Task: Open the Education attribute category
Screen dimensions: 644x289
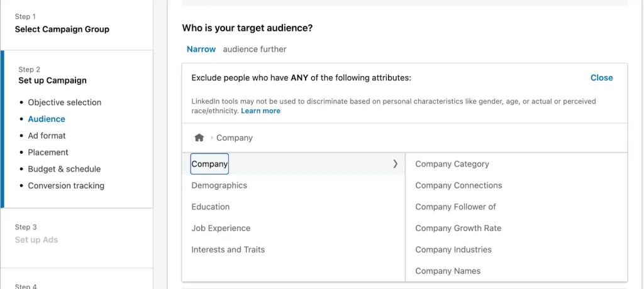Action: click(210, 207)
